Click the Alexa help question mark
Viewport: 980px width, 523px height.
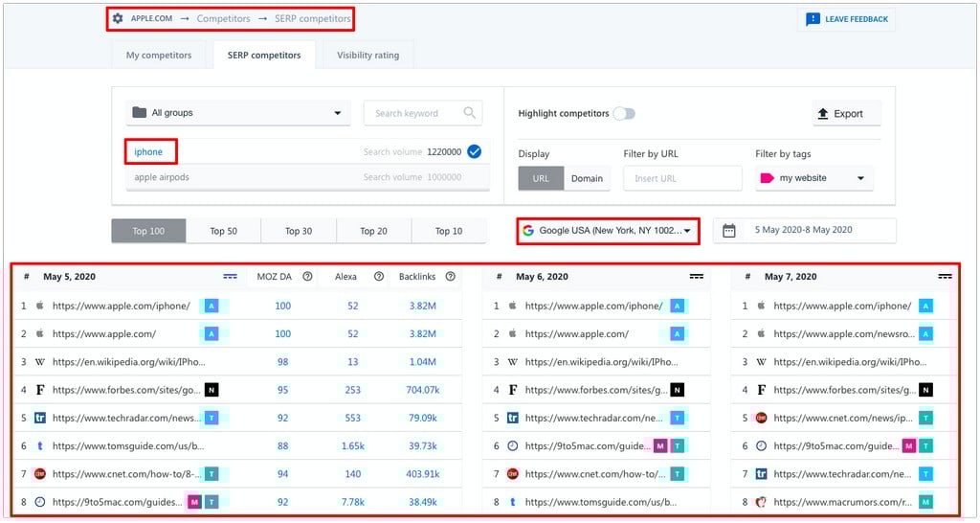(379, 277)
